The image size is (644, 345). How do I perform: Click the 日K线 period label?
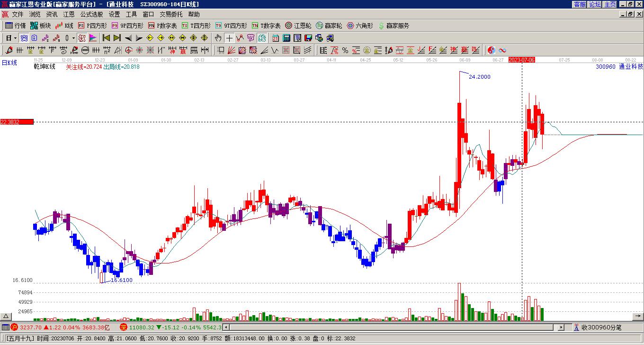9,63
